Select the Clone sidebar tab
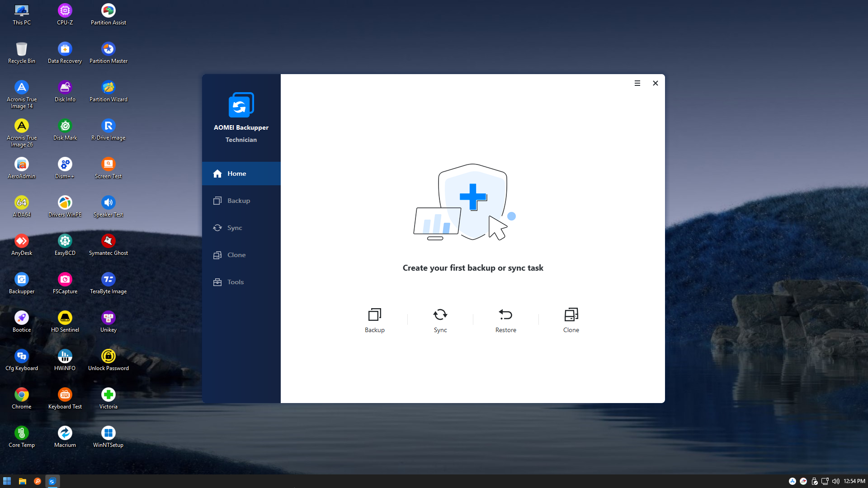Image resolution: width=868 pixels, height=488 pixels. coord(241,255)
